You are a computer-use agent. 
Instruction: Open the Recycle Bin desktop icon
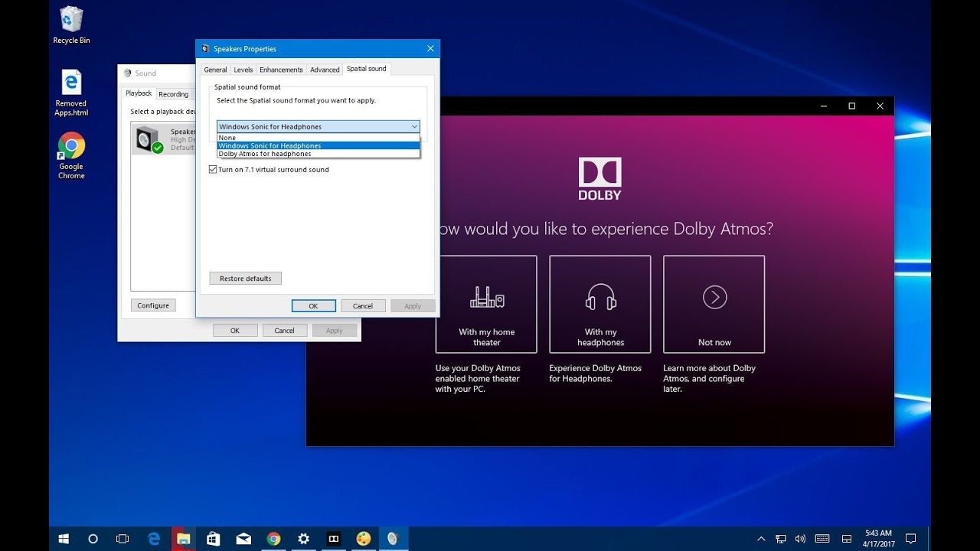(x=71, y=25)
